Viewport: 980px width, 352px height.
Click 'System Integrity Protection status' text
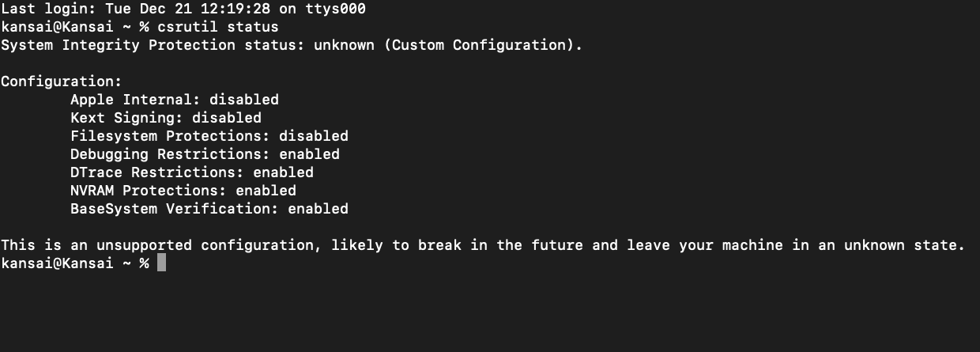(x=153, y=45)
